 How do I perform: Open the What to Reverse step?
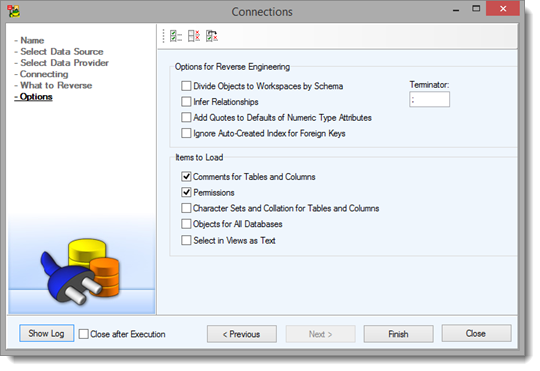tap(56, 85)
